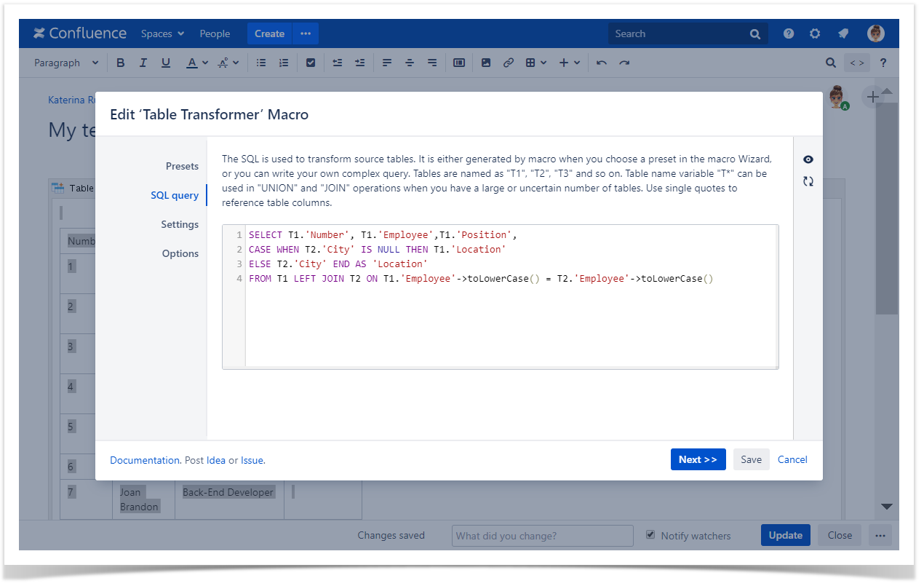Click the undo arrow icon
The height and width of the screenshot is (586, 924).
(602, 63)
